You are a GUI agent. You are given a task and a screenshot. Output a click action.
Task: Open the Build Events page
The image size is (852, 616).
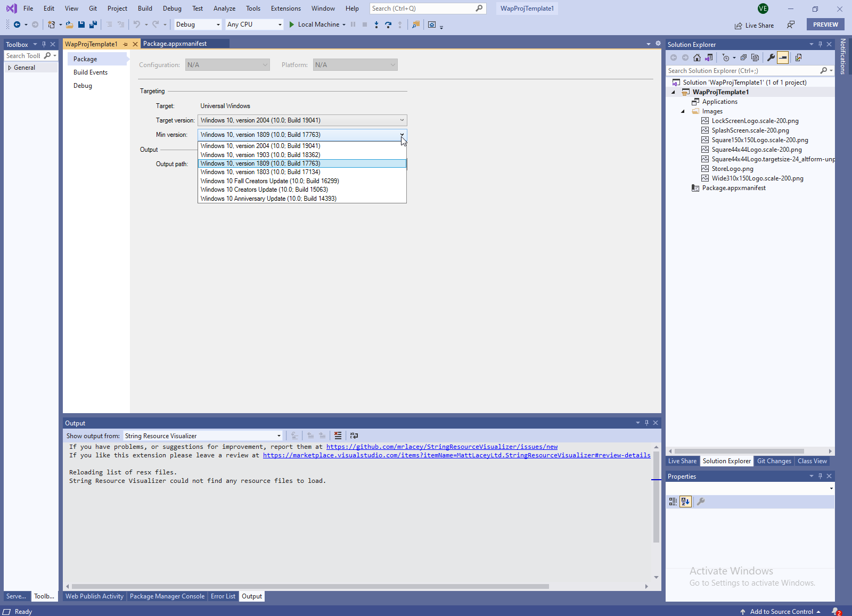click(91, 72)
